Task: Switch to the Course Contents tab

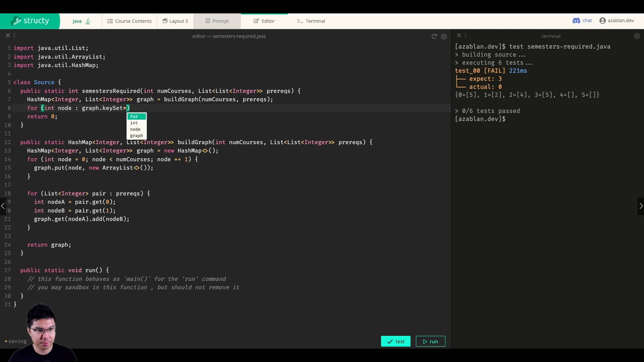Action: [x=129, y=21]
